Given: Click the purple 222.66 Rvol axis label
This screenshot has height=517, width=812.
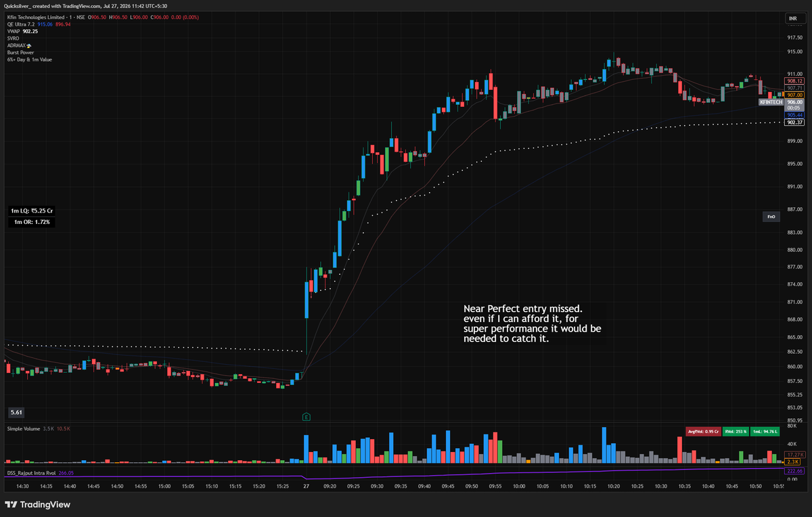Looking at the screenshot, I should coord(794,470).
